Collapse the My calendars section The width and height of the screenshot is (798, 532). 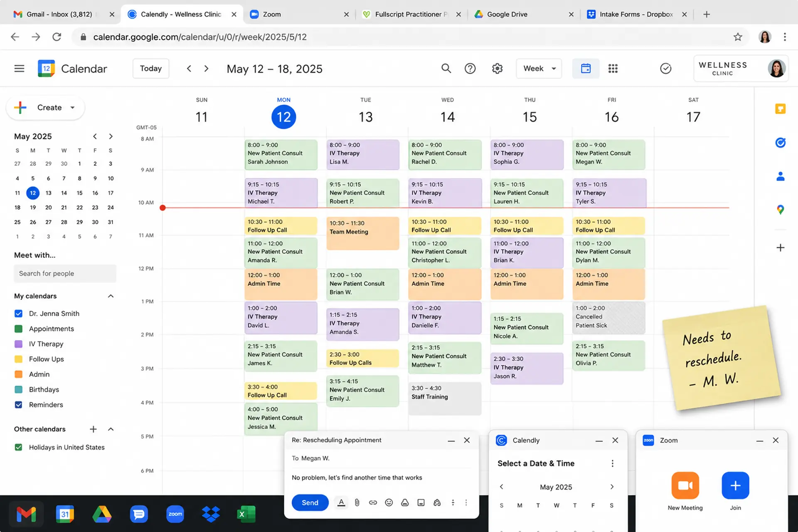(111, 296)
